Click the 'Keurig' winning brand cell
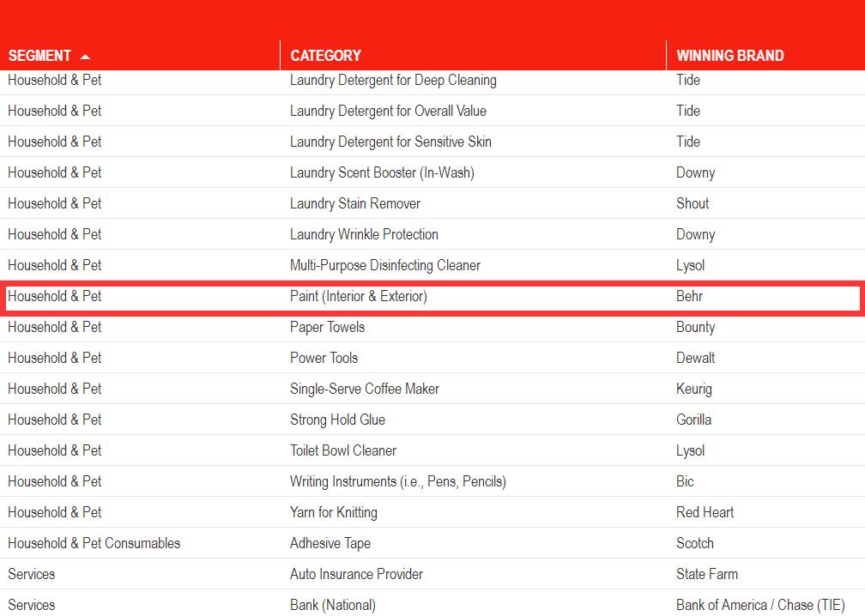Screen dimensions: 865x616 694,389
